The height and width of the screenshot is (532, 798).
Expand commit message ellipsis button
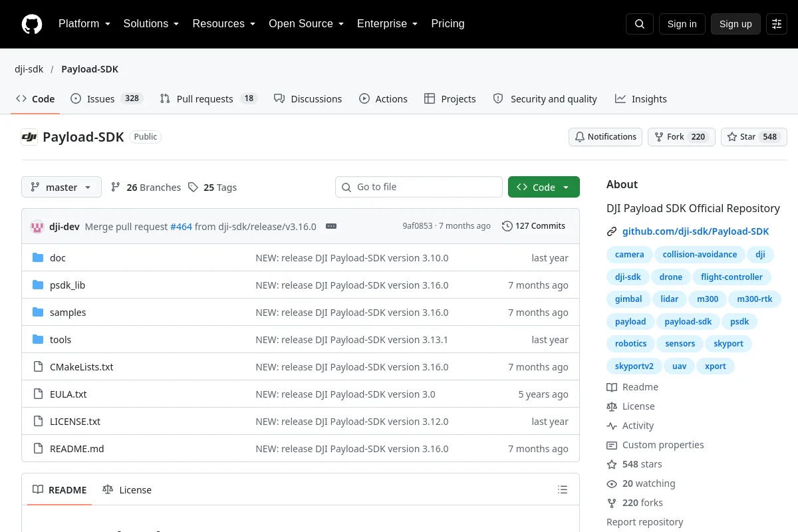pos(331,226)
